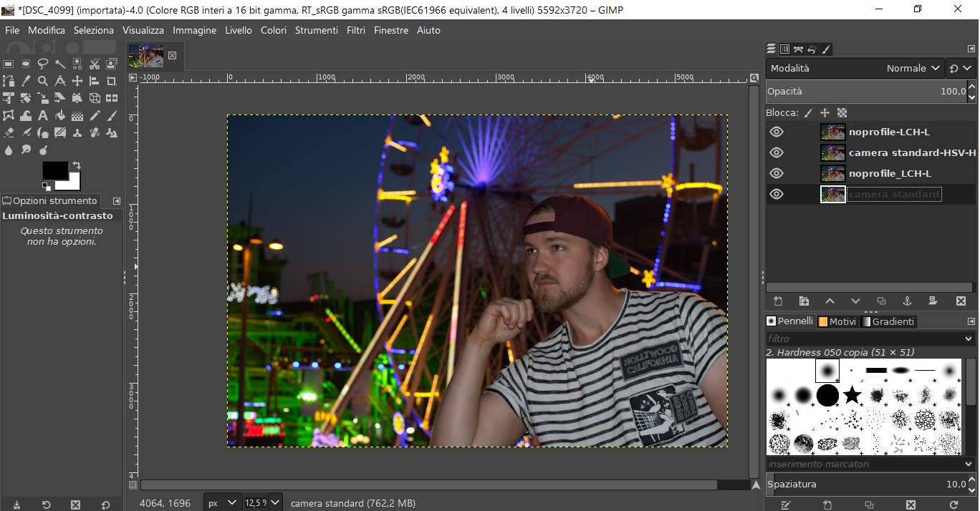Screen dimensions: 980x511
Task: Raise the selected layer one step
Action: click(x=830, y=301)
